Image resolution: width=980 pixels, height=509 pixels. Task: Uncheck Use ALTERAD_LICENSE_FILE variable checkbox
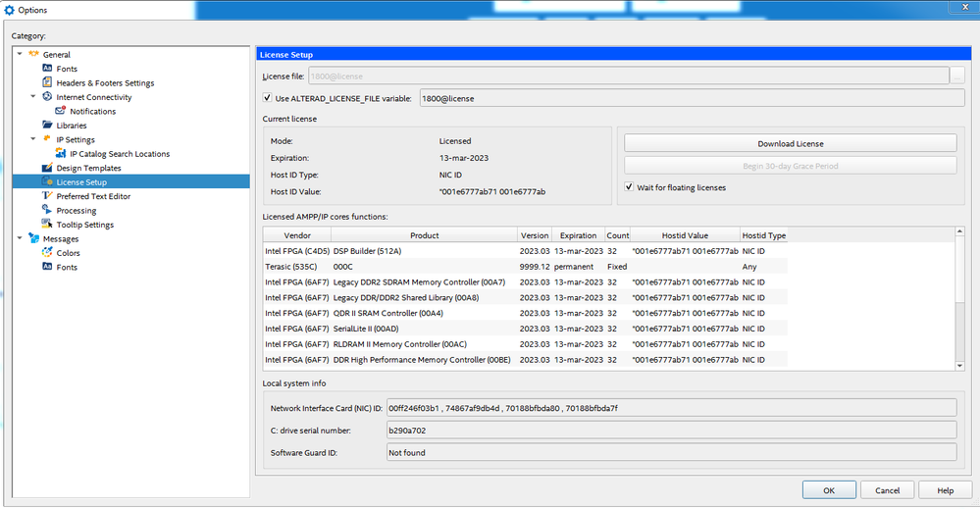(x=268, y=98)
